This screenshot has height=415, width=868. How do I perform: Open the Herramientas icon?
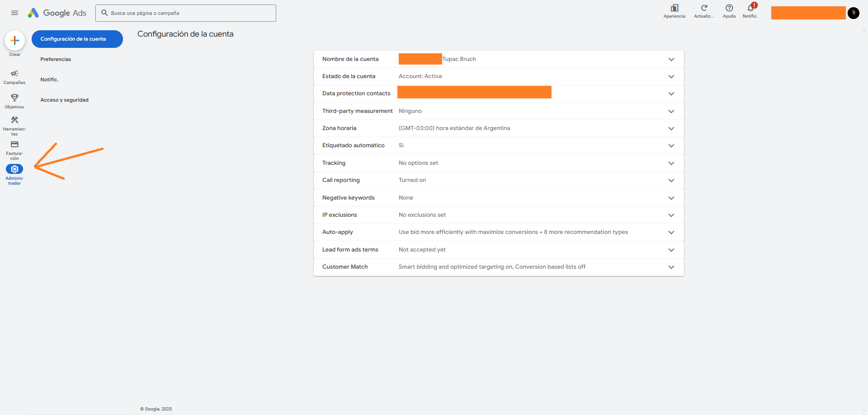coord(14,121)
